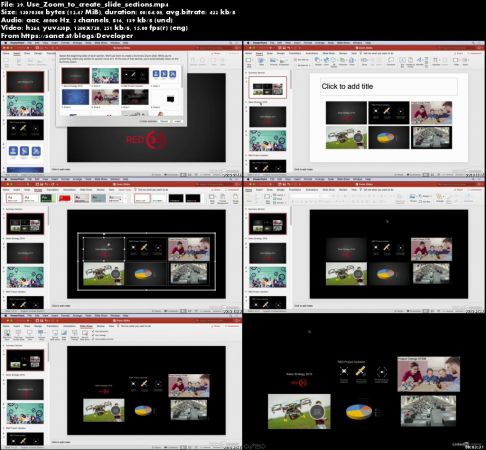
Task: Apply the first white variant in Design tab frame
Action: (142, 199)
